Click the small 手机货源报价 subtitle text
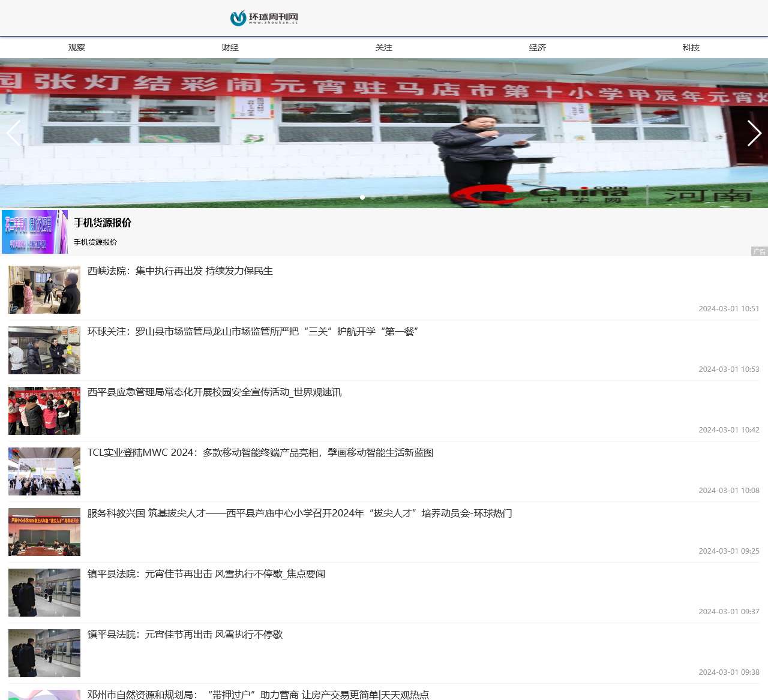 pos(95,242)
